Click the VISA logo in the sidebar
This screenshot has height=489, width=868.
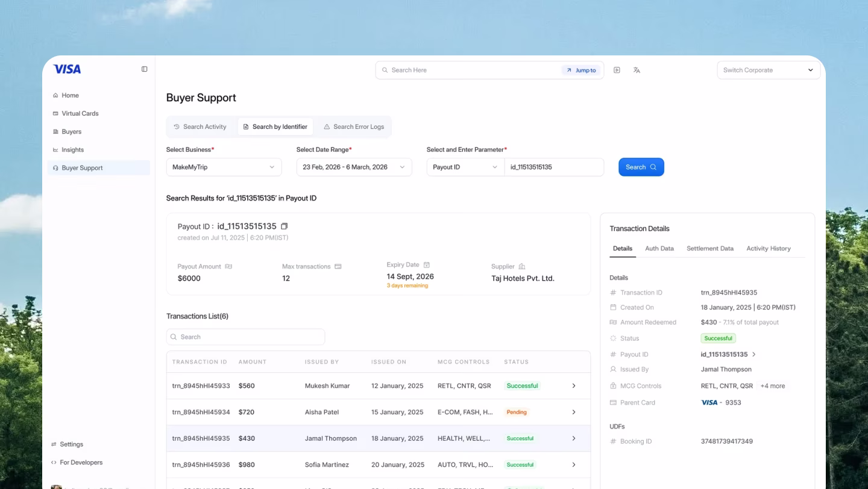(67, 69)
